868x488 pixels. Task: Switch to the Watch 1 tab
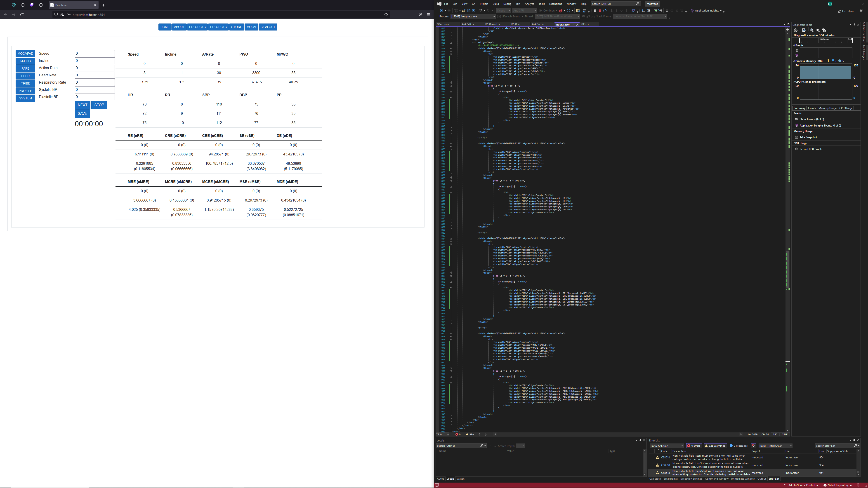pos(462,479)
